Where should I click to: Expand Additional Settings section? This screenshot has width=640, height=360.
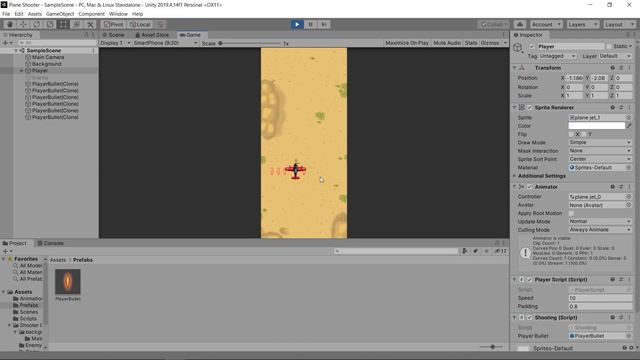515,176
